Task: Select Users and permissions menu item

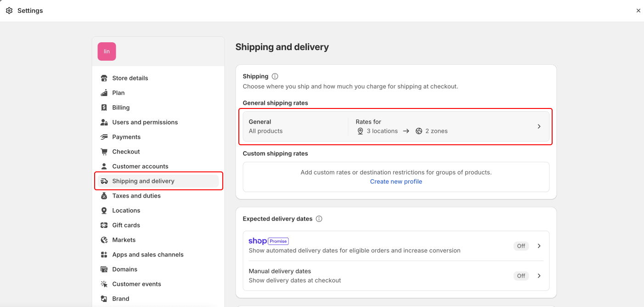Action: (158, 122)
